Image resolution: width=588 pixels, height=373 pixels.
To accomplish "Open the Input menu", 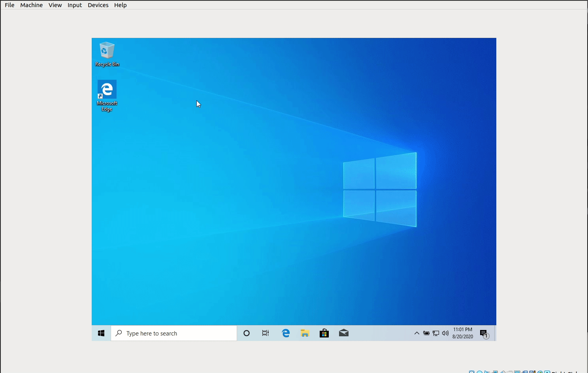I will coord(75,5).
